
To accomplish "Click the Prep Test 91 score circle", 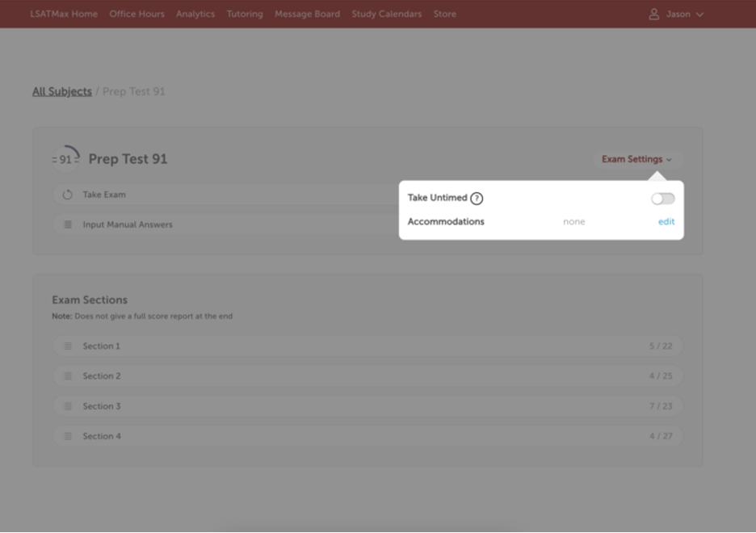I will coord(65,159).
